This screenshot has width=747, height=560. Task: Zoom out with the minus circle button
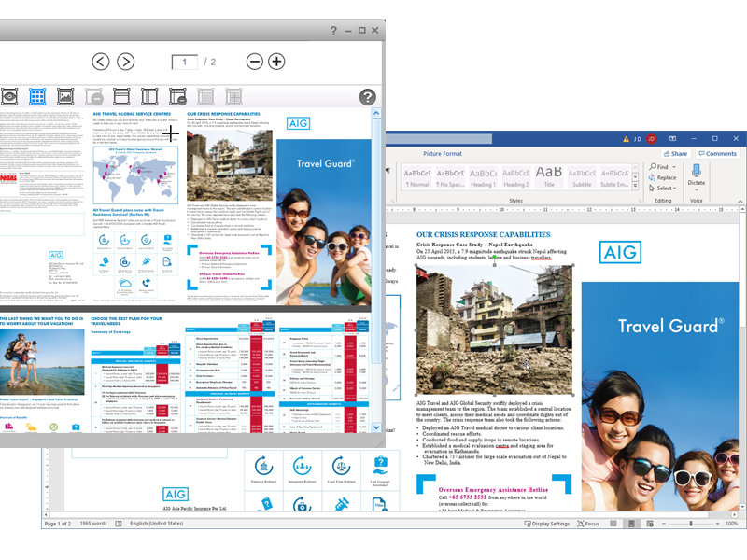(x=255, y=62)
